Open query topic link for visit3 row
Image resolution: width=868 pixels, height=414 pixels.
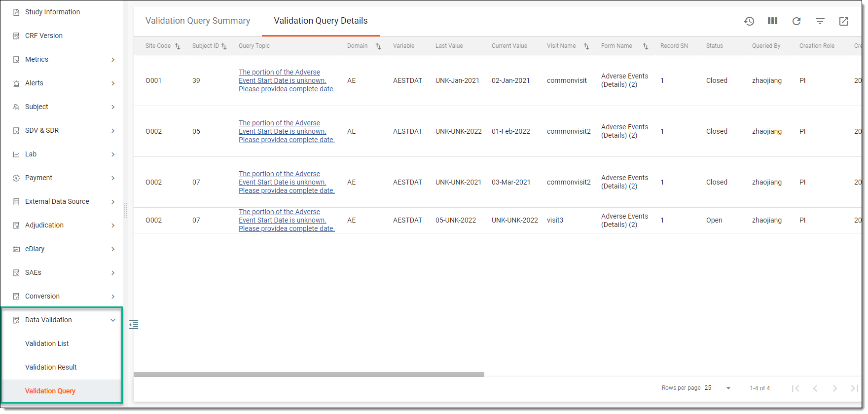pyautogui.click(x=287, y=220)
